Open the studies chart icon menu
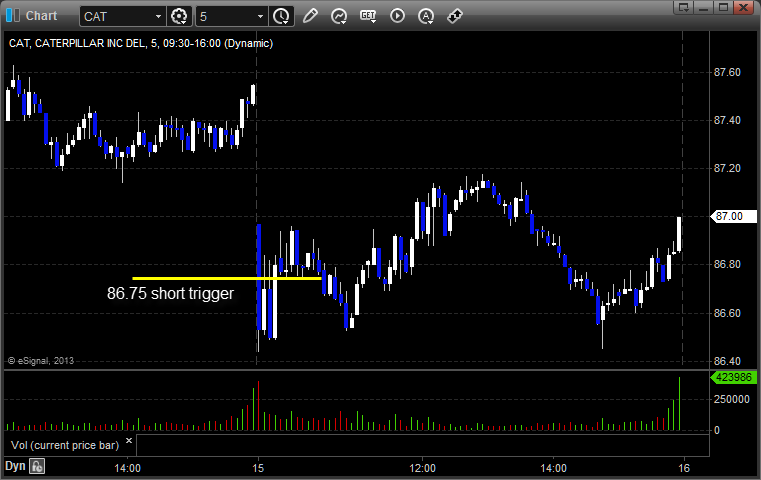 [x=339, y=16]
